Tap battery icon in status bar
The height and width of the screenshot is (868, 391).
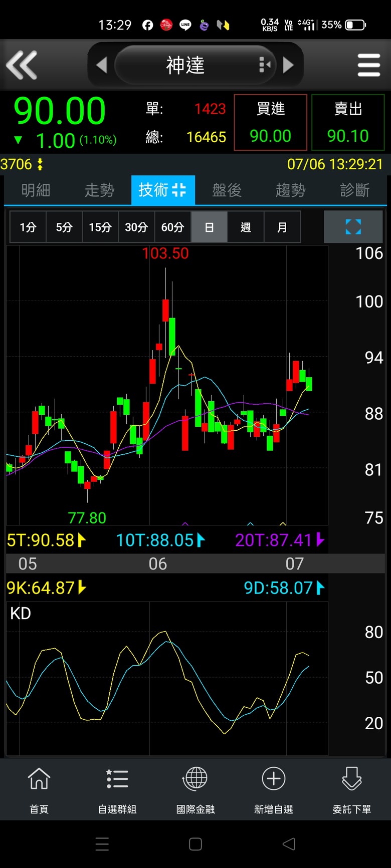(x=355, y=25)
